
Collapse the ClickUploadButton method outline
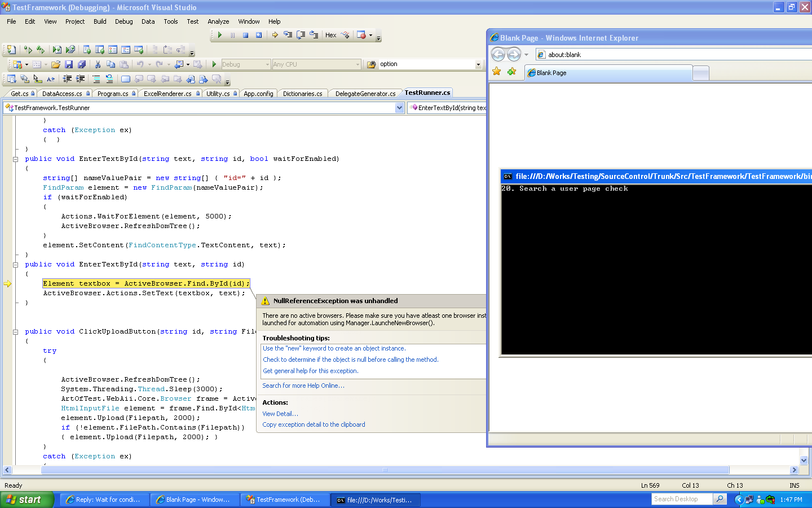[15, 332]
